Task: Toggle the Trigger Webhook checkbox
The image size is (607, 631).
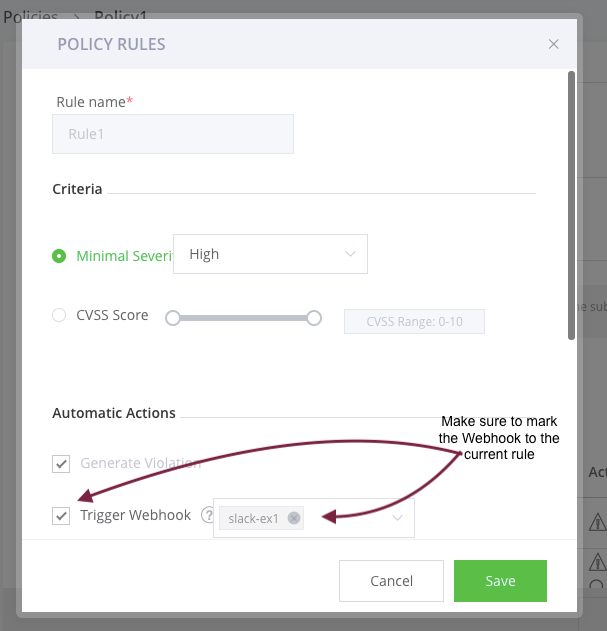Action: click(x=61, y=516)
